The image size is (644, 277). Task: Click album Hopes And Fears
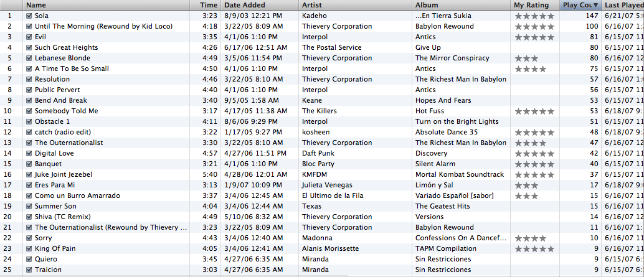pos(443,101)
